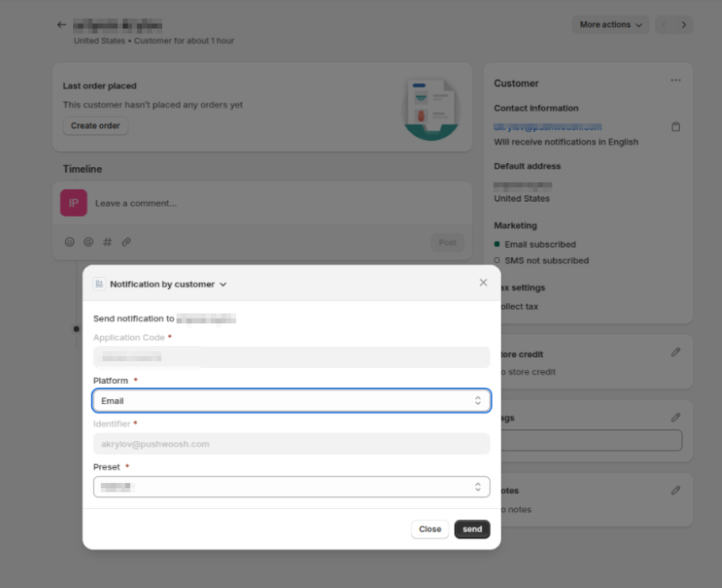Open the Platform dropdown set to Email
Image resolution: width=722 pixels, height=588 pixels.
292,401
